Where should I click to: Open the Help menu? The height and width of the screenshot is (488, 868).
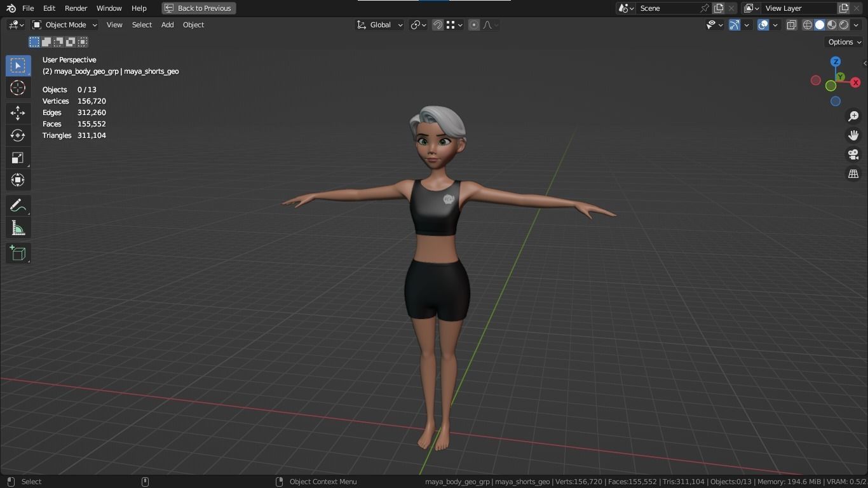pyautogui.click(x=139, y=8)
